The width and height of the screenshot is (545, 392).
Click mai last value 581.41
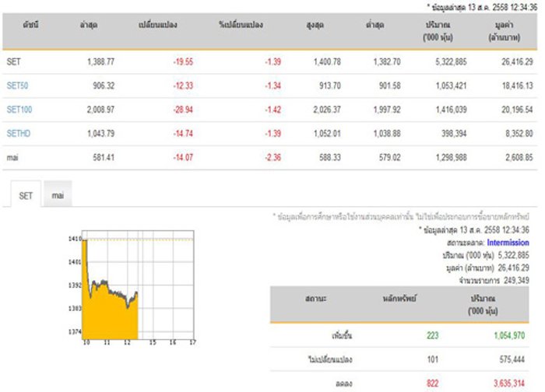click(x=104, y=157)
